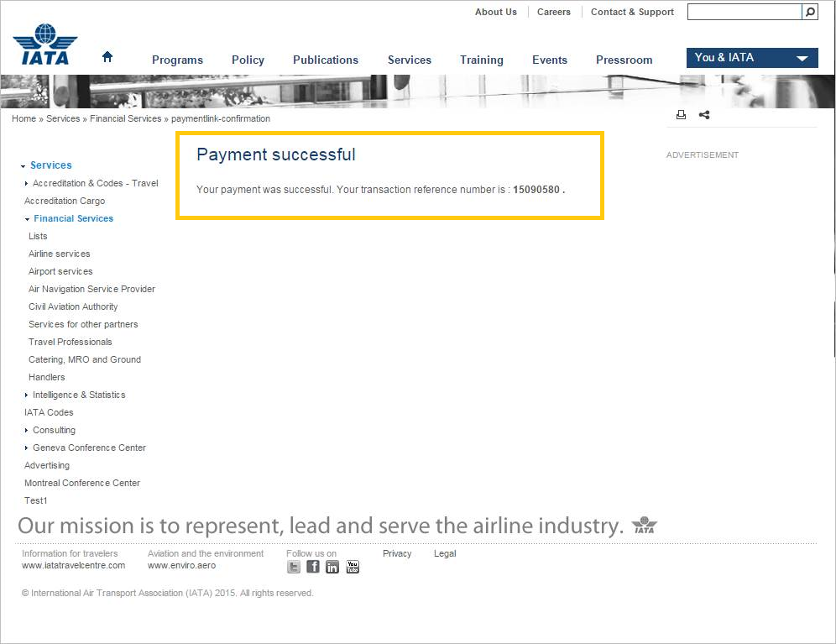Expand the Consulting sidebar arrow
The height and width of the screenshot is (644, 836).
[26, 430]
